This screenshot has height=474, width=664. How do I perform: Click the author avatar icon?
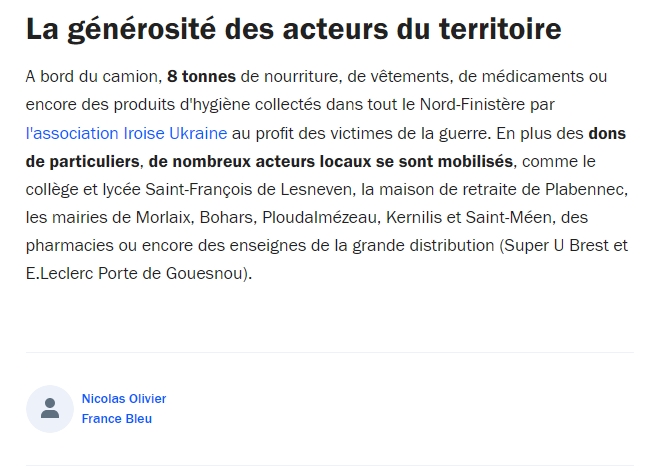click(x=50, y=409)
